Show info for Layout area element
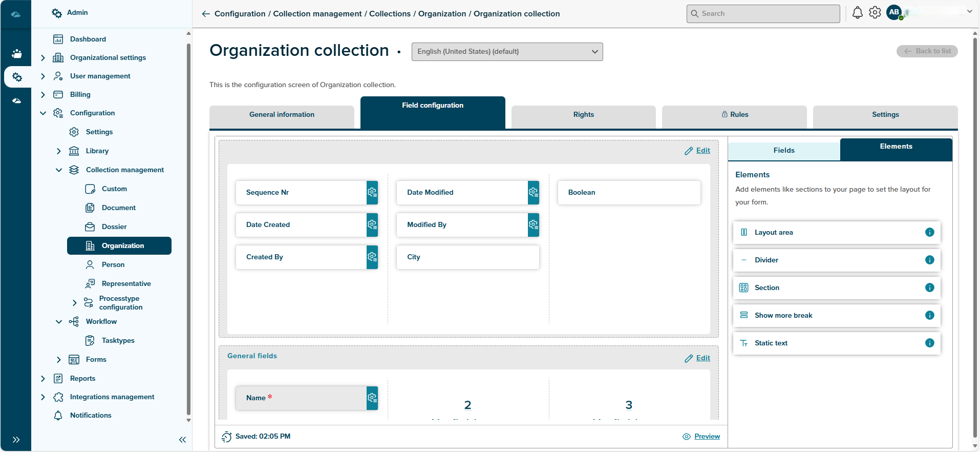Screen dimensions: 980x452 point(929,233)
